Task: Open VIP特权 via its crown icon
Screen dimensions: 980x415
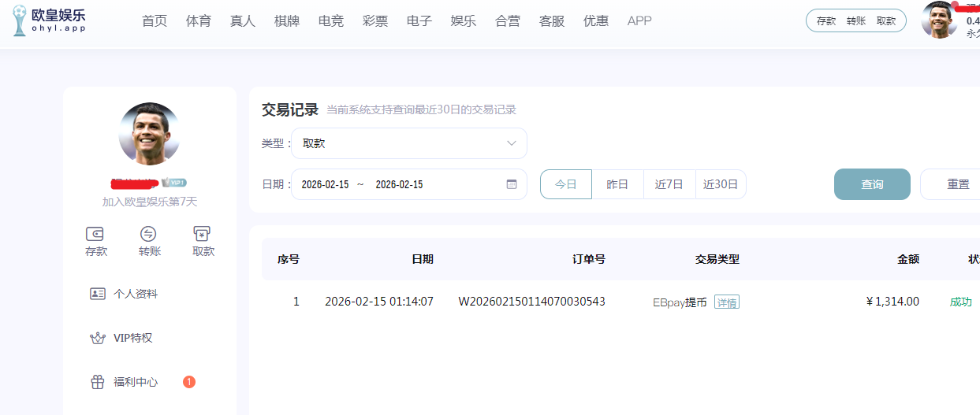Action: click(98, 338)
